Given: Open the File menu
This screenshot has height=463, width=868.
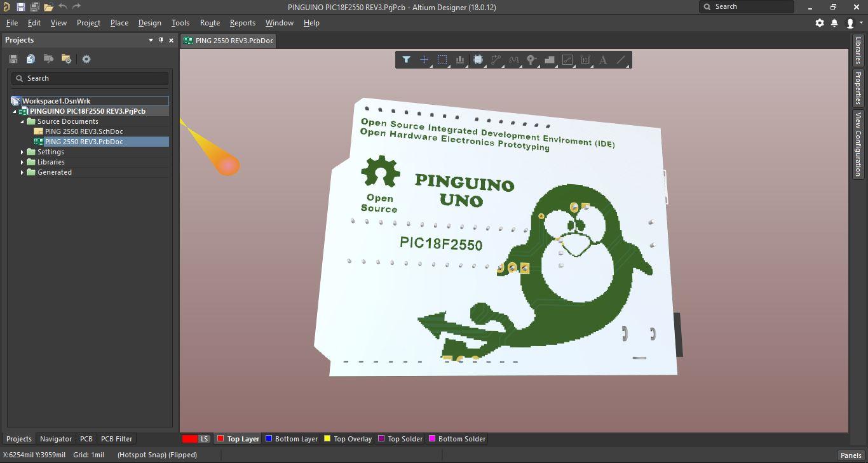Looking at the screenshot, I should (12, 23).
